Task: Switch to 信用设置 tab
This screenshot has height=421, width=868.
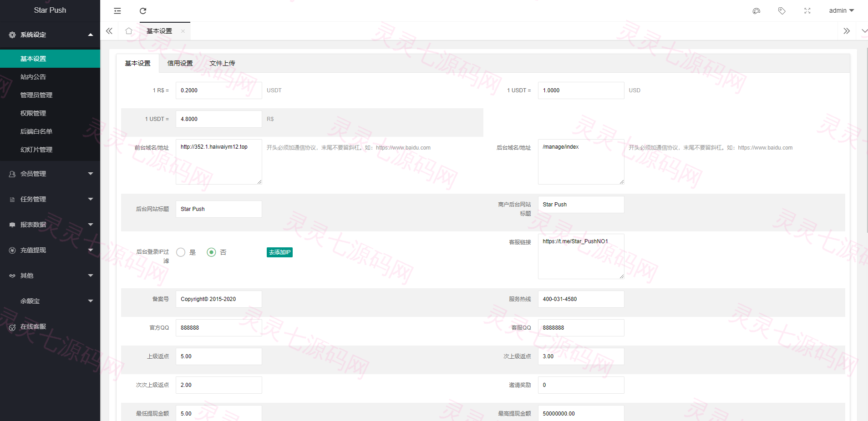Action: (x=180, y=63)
